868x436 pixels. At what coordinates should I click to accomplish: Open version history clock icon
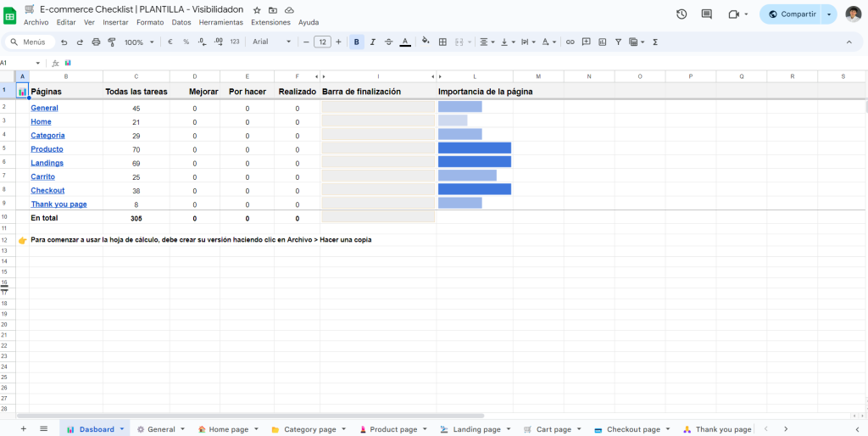[682, 14]
